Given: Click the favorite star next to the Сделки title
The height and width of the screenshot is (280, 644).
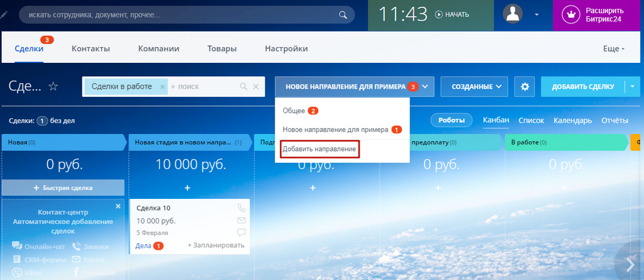Looking at the screenshot, I should click(53, 86).
